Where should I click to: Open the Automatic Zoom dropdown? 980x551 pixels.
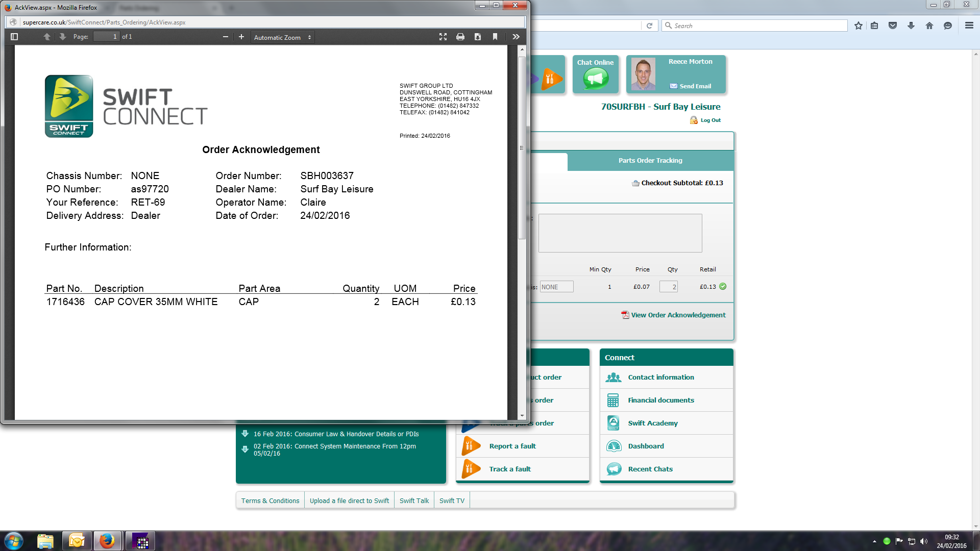coord(282,37)
